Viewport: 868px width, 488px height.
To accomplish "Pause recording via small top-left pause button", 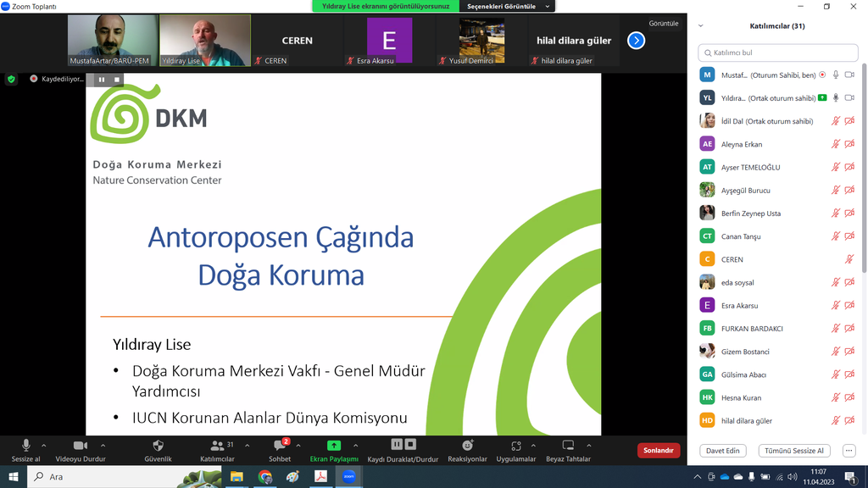I will tap(102, 80).
